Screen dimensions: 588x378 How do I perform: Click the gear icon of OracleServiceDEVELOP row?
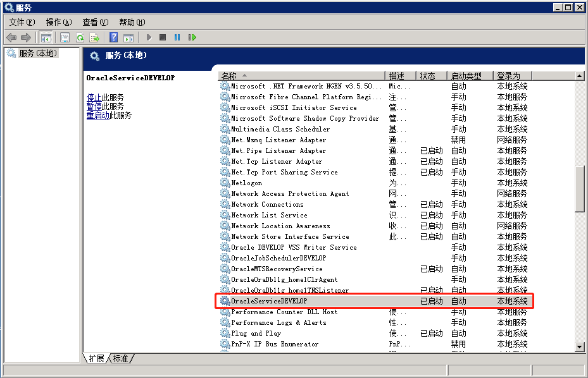point(225,301)
